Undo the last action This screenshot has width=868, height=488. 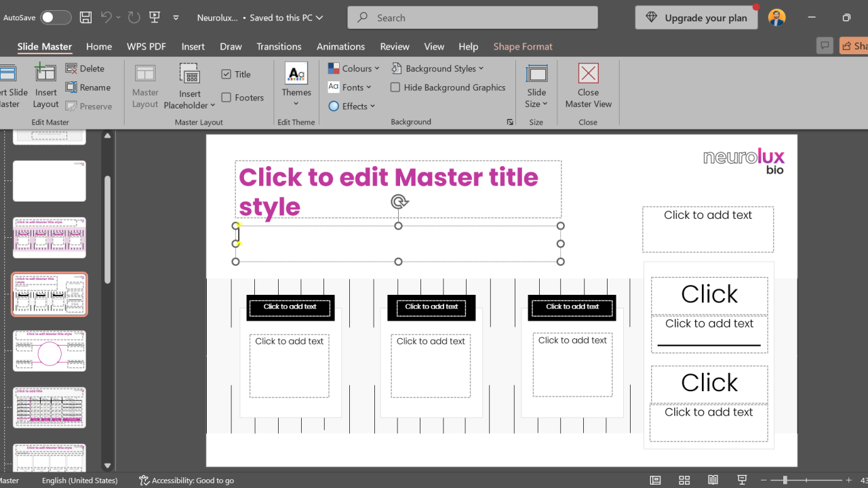(106, 18)
